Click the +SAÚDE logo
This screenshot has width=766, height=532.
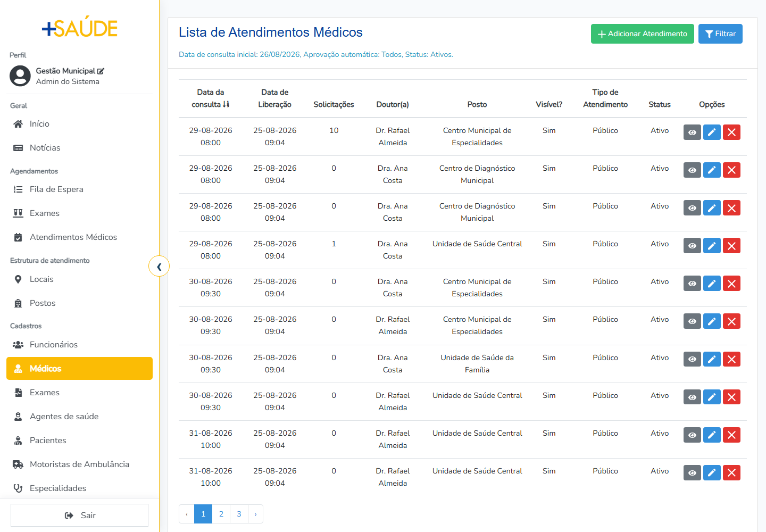tap(80, 27)
